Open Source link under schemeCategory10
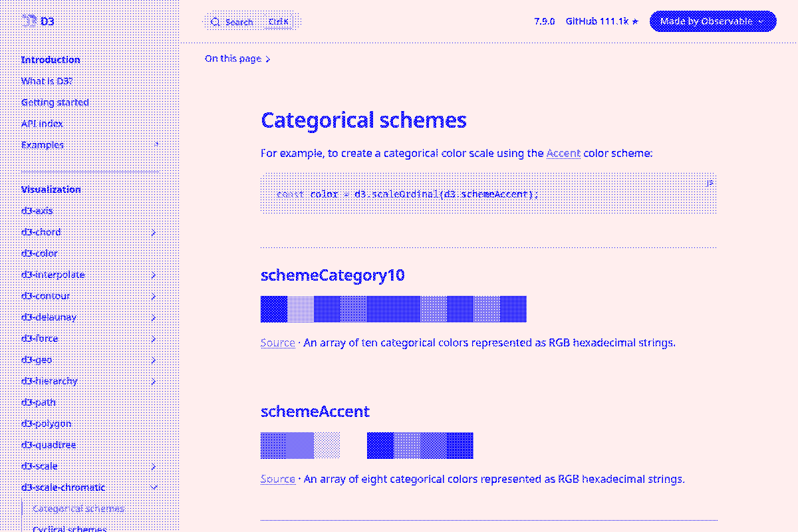798x532 pixels. tap(278, 343)
